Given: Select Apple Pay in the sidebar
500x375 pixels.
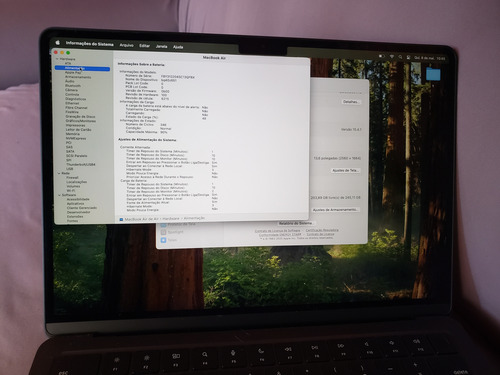Looking at the screenshot, I should tap(73, 72).
